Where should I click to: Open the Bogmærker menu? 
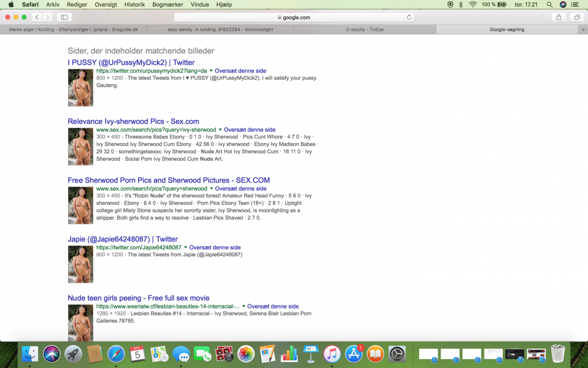coord(168,5)
